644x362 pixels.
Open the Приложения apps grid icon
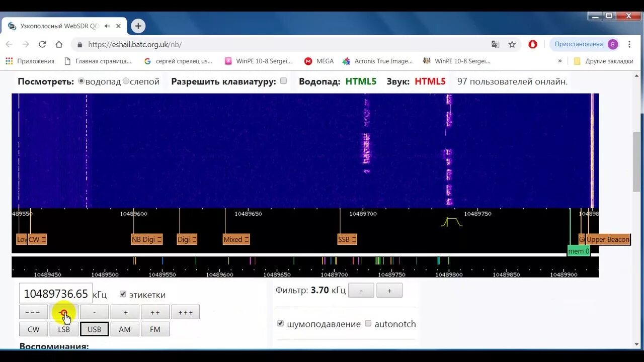9,61
